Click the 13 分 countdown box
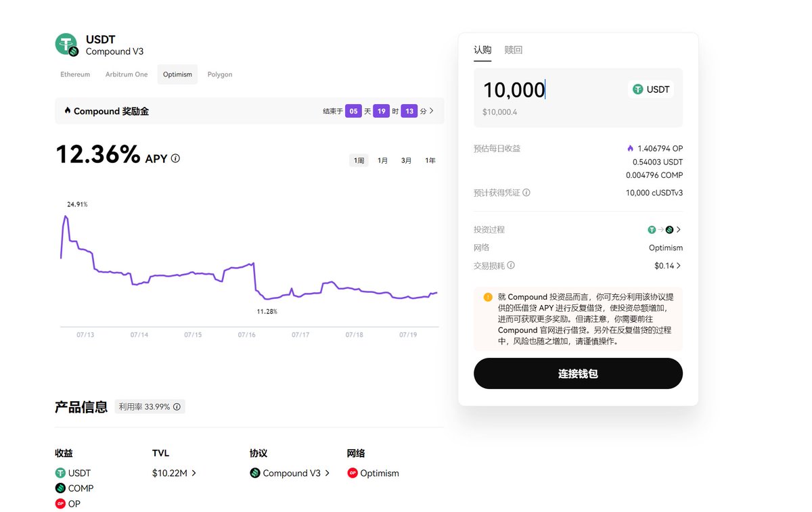 tap(409, 111)
